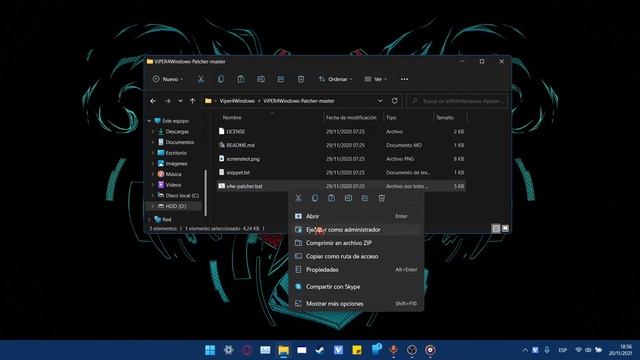
Task: Open Propiedades from context menu
Action: pyautogui.click(x=356, y=270)
